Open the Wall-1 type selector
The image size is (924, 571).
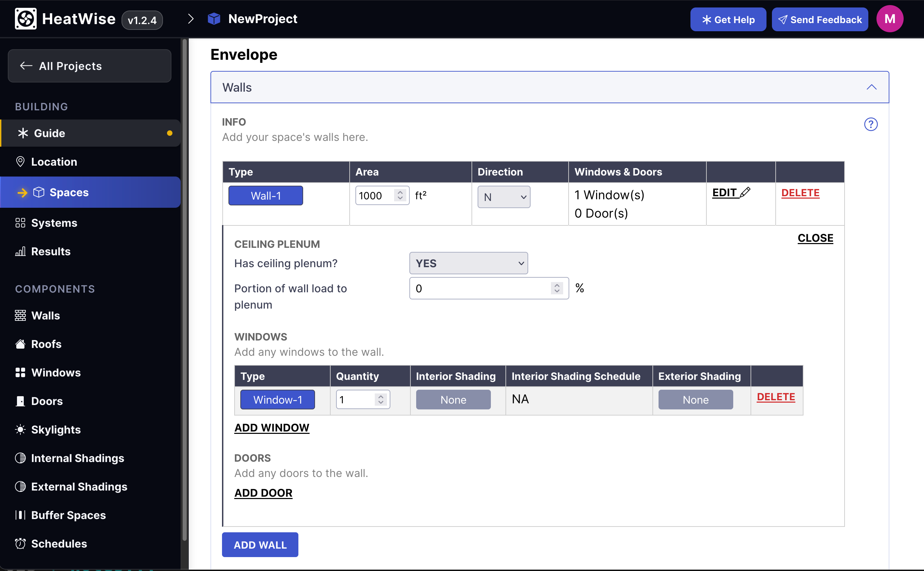(x=265, y=196)
